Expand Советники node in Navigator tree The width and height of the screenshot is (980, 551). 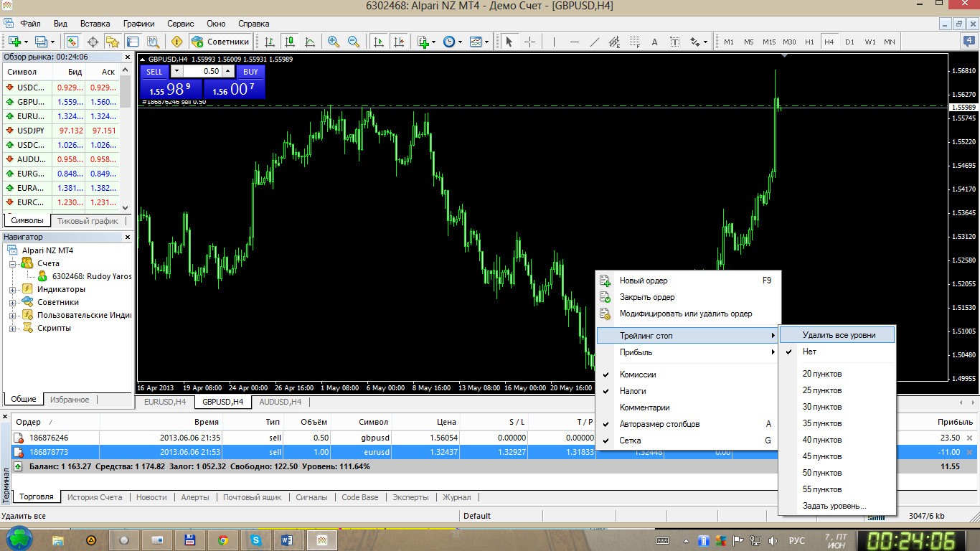click(x=13, y=302)
